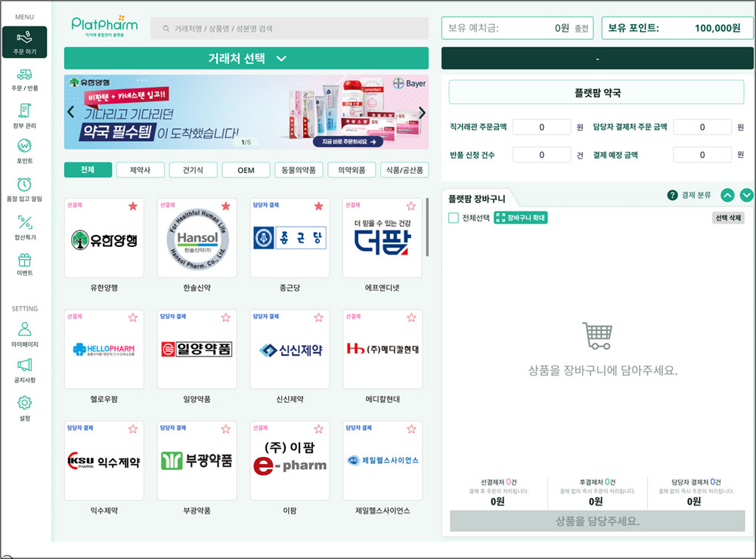Open the 부광약품 vendor card
The image size is (756, 559).
(197, 460)
